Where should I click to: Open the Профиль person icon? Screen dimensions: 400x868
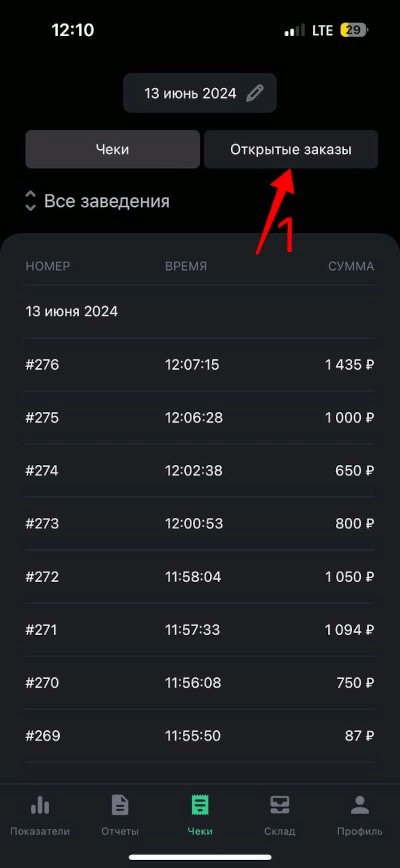click(360, 805)
